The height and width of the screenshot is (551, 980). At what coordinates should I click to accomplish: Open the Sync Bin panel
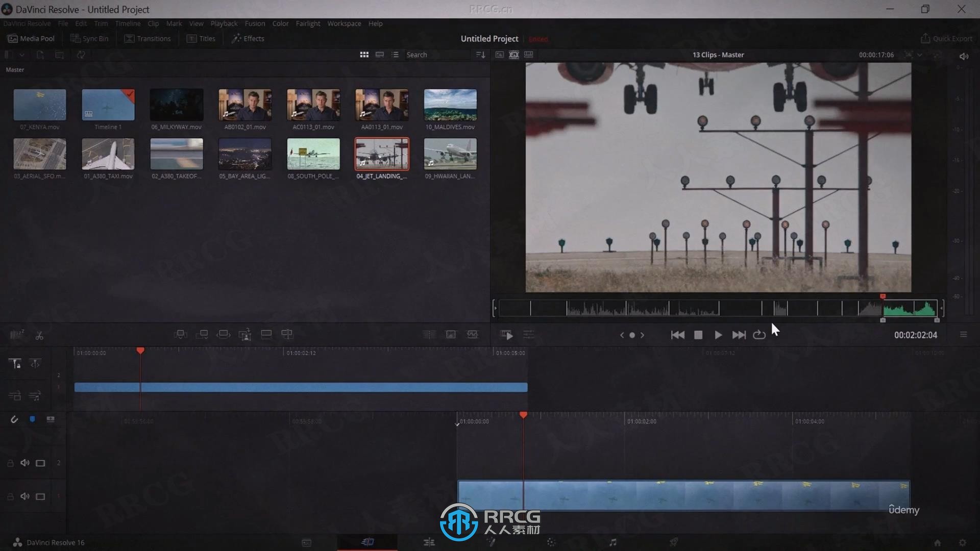pyautogui.click(x=89, y=38)
